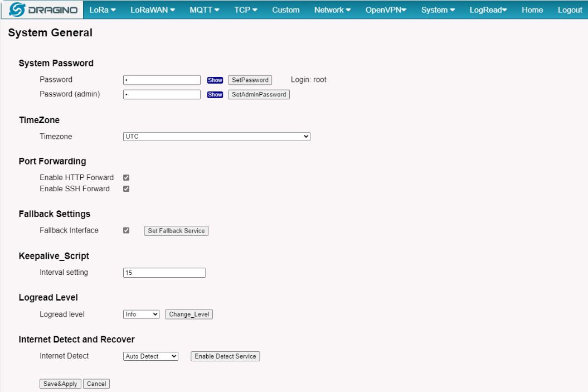Toggle Enable SSH Forward checkbox
The image size is (588, 392).
tap(127, 188)
